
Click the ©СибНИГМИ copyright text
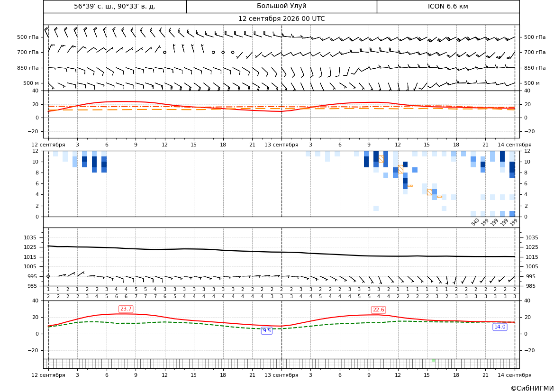point(532,388)
